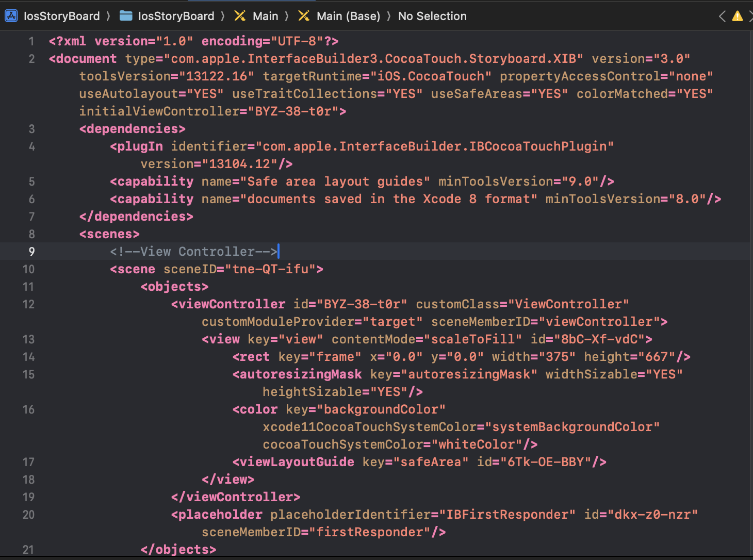
Task: Click the initialViewController value "BYZ-38-t0r"
Action: [293, 111]
